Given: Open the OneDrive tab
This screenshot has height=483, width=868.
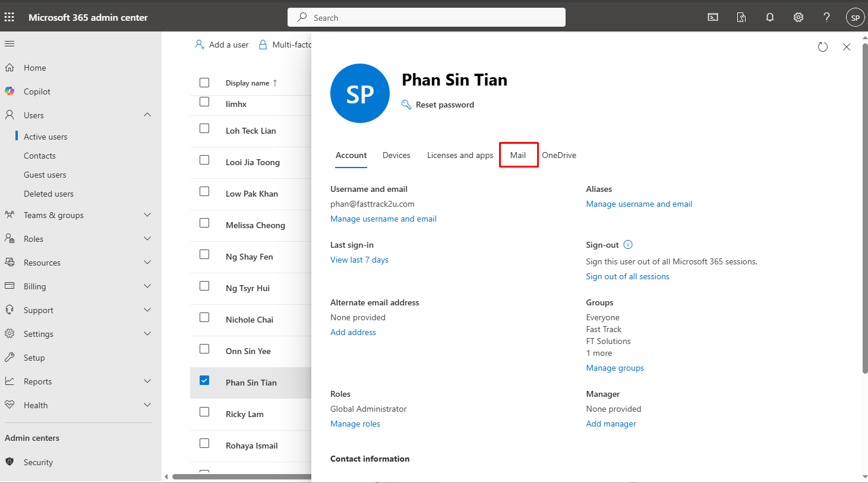Looking at the screenshot, I should coord(559,155).
